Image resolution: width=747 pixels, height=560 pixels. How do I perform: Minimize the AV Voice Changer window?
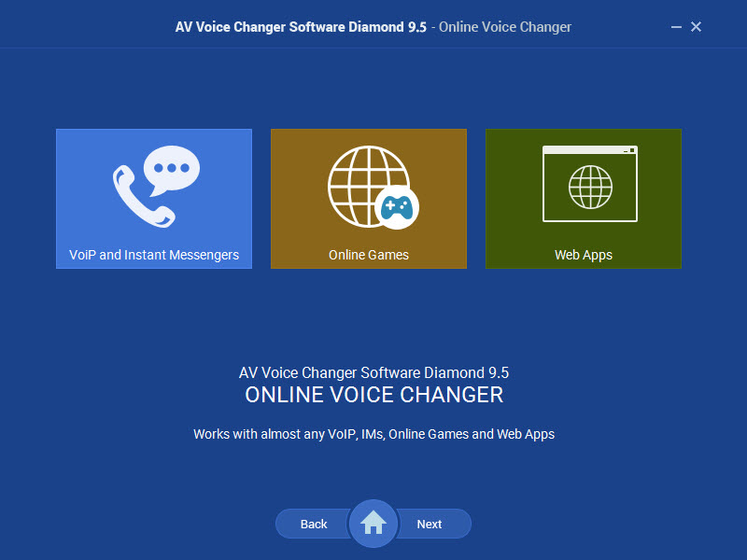(x=676, y=27)
